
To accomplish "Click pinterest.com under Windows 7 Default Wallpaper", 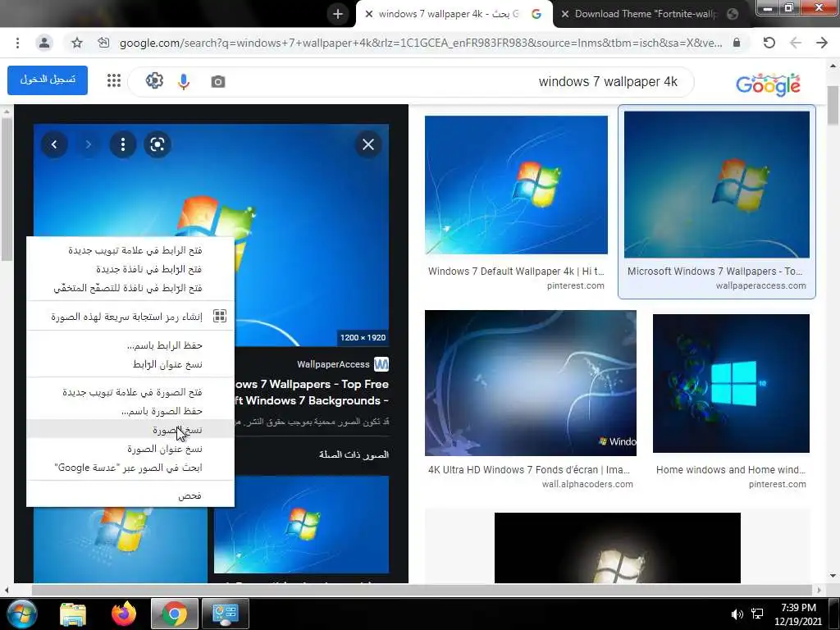I will coord(575,286).
